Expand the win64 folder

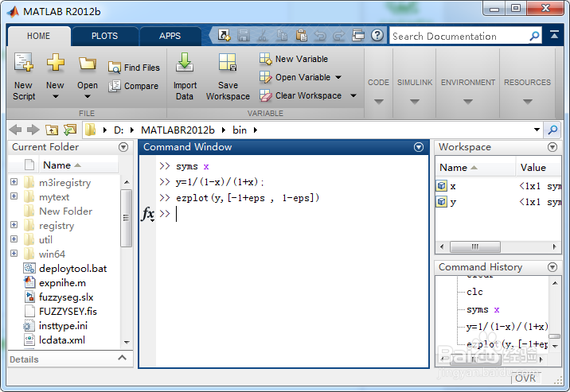click(14, 254)
